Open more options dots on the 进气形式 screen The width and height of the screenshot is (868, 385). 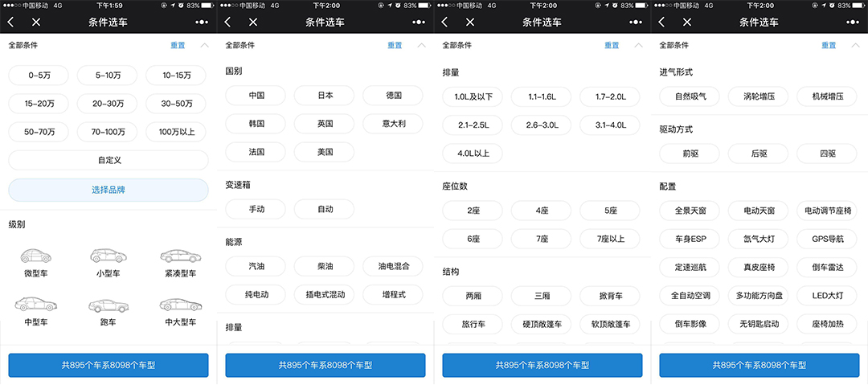(853, 23)
